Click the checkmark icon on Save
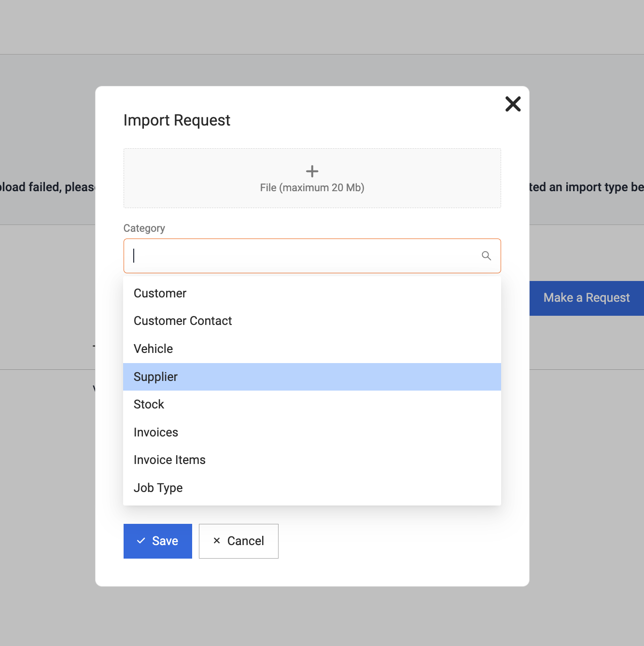 click(x=141, y=541)
